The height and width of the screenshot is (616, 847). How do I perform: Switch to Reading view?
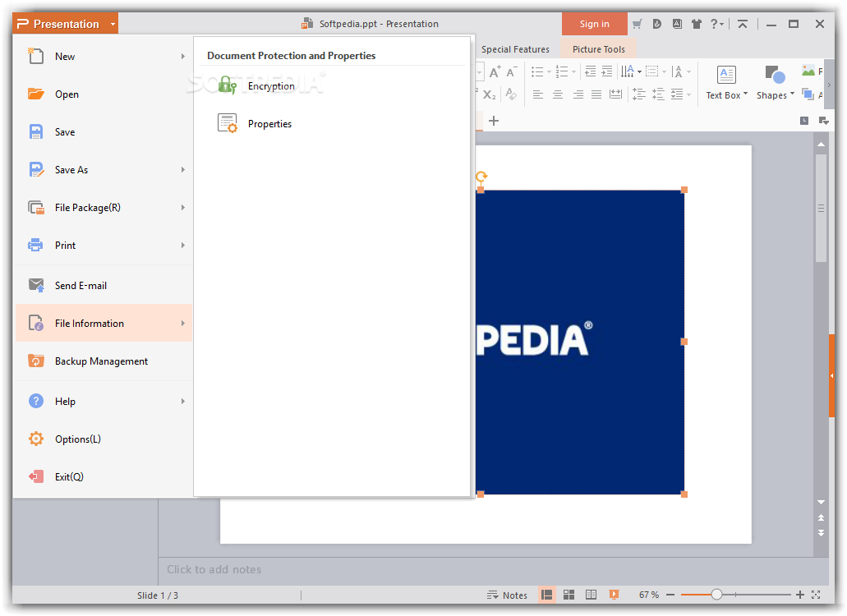tap(591, 595)
